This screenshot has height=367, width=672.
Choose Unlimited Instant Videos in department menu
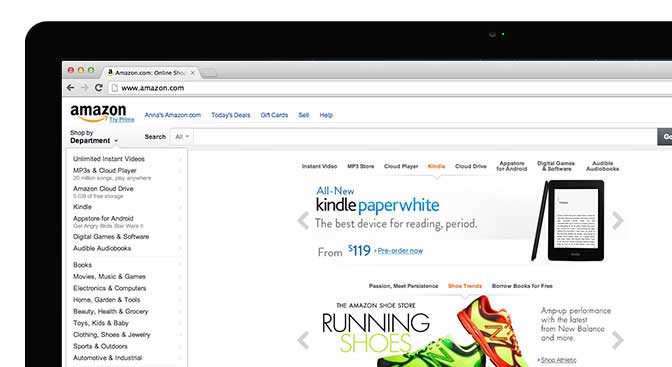(x=109, y=159)
